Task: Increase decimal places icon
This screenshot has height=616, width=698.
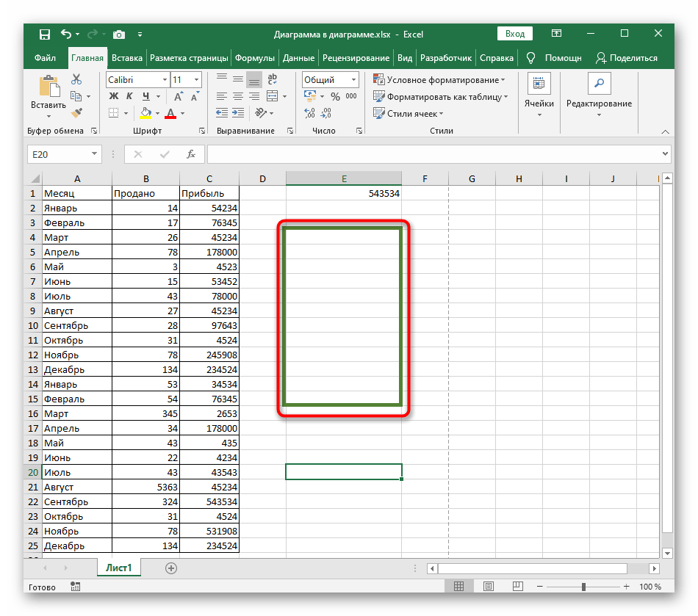Action: [310, 113]
